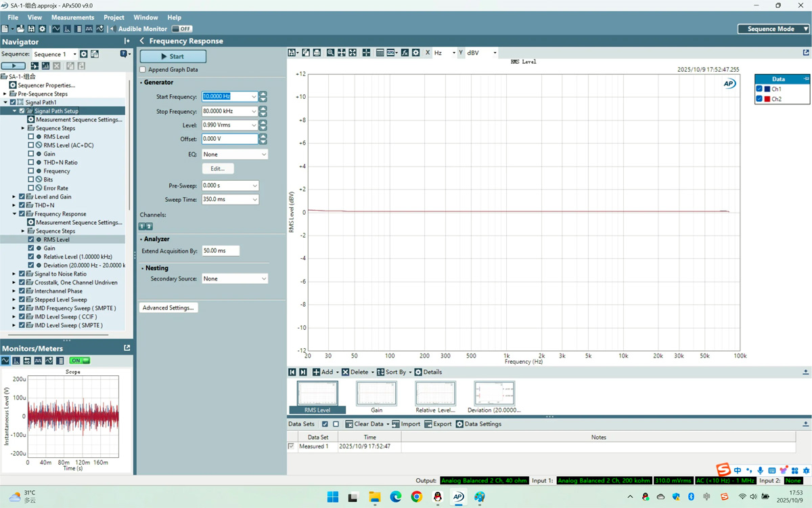Open the Sweep Time dropdown
The width and height of the screenshot is (812, 508).
point(230,199)
